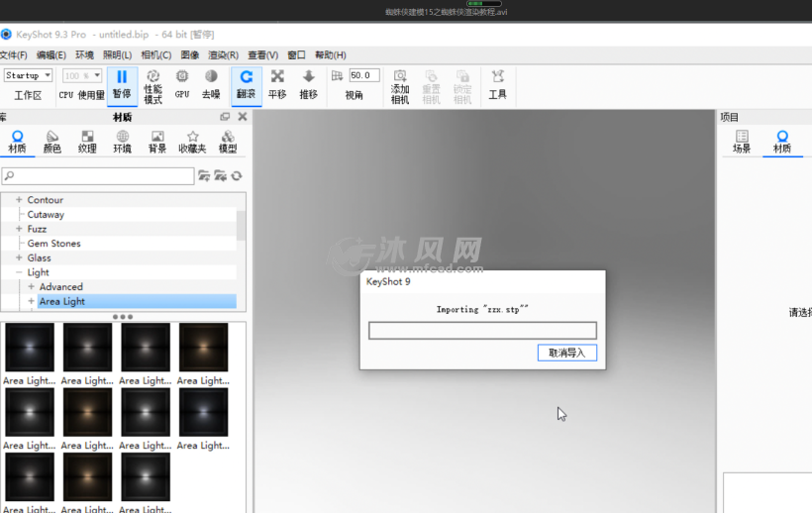This screenshot has width=812, height=513.
Task: Expand the Contour folder
Action: coord(19,199)
